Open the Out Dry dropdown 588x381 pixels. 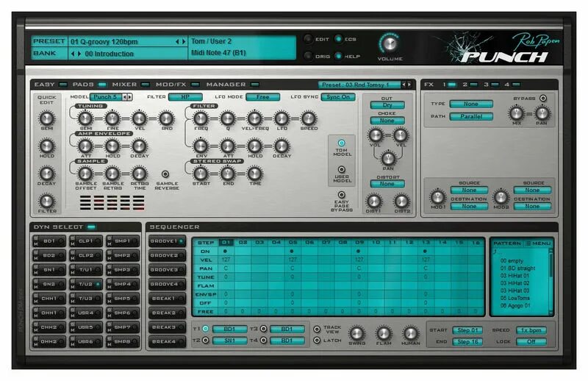click(x=387, y=105)
